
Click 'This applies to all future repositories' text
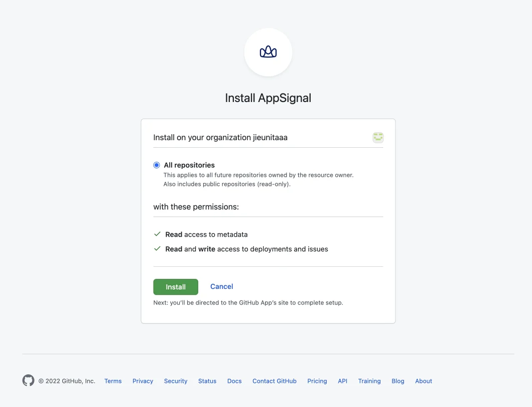click(x=258, y=175)
